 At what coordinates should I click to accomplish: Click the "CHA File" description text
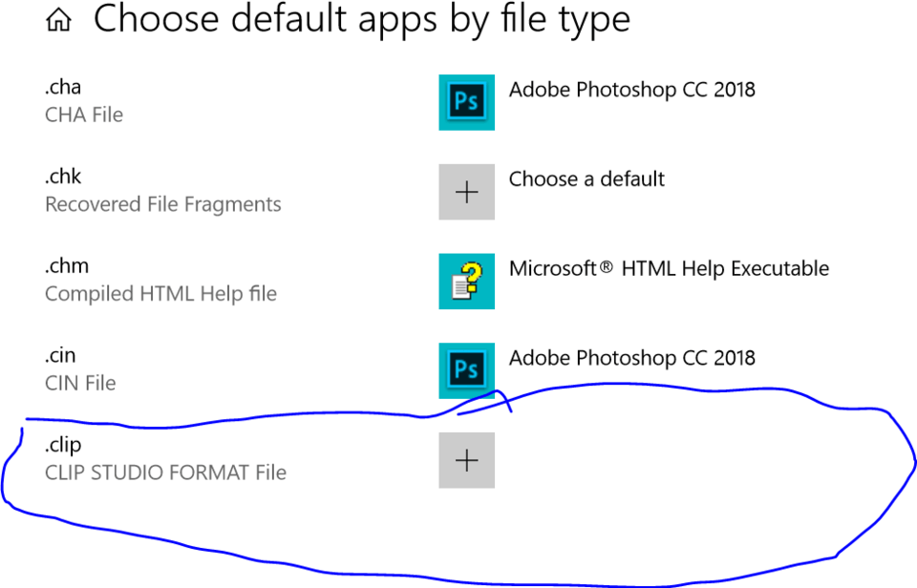point(84,115)
